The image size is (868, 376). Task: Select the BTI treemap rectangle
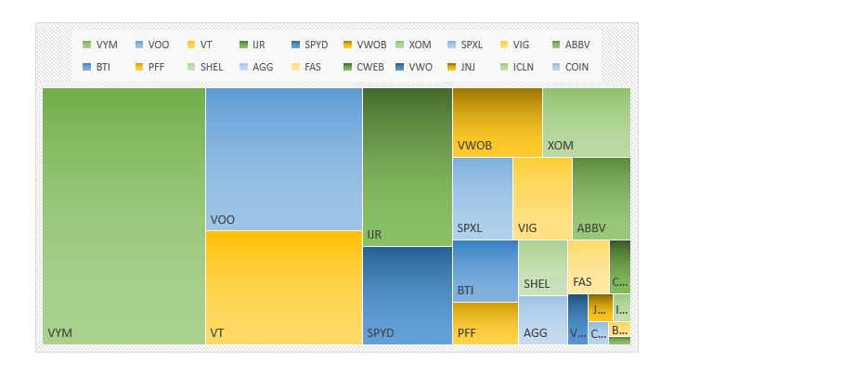click(485, 270)
